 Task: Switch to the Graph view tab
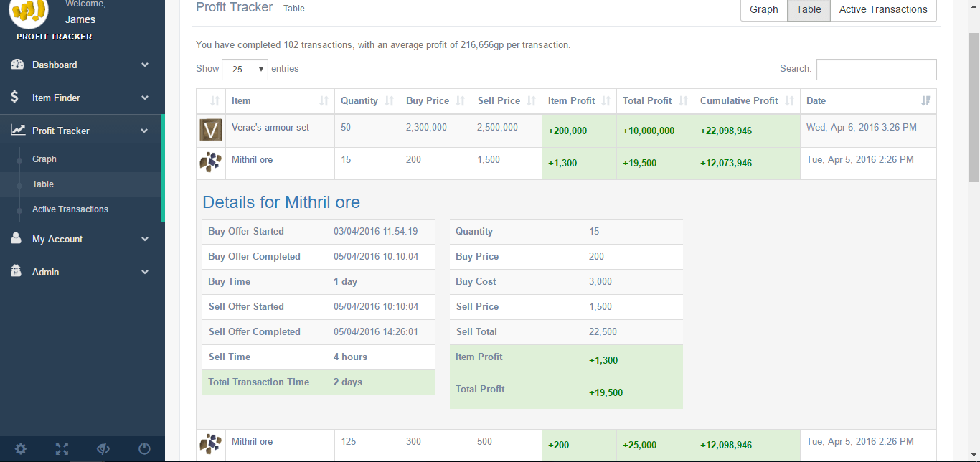(763, 9)
